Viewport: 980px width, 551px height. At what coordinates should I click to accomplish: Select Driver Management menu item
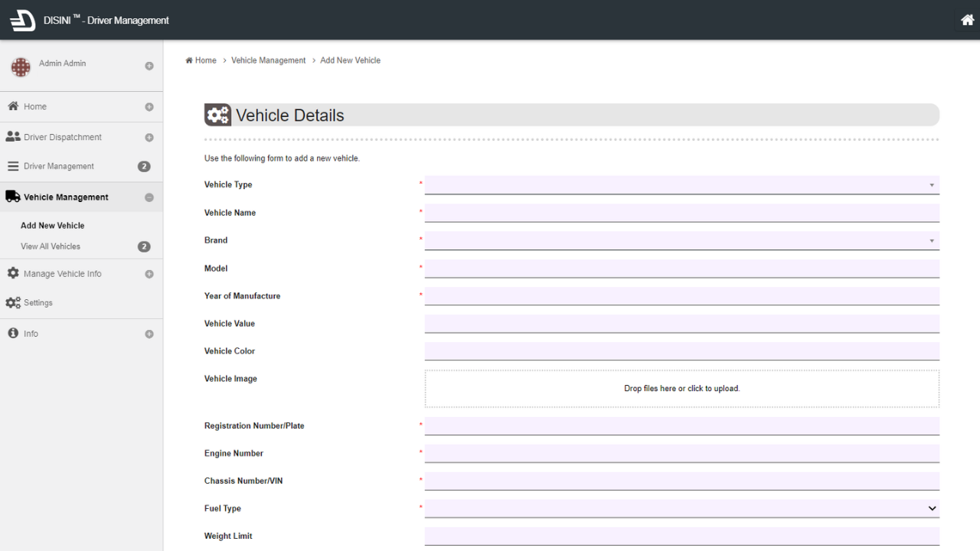pyautogui.click(x=59, y=166)
